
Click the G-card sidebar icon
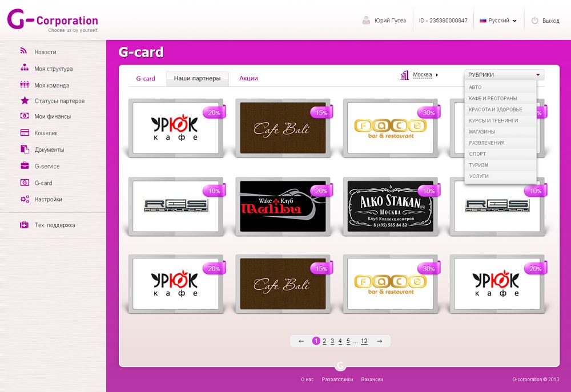pos(25,183)
